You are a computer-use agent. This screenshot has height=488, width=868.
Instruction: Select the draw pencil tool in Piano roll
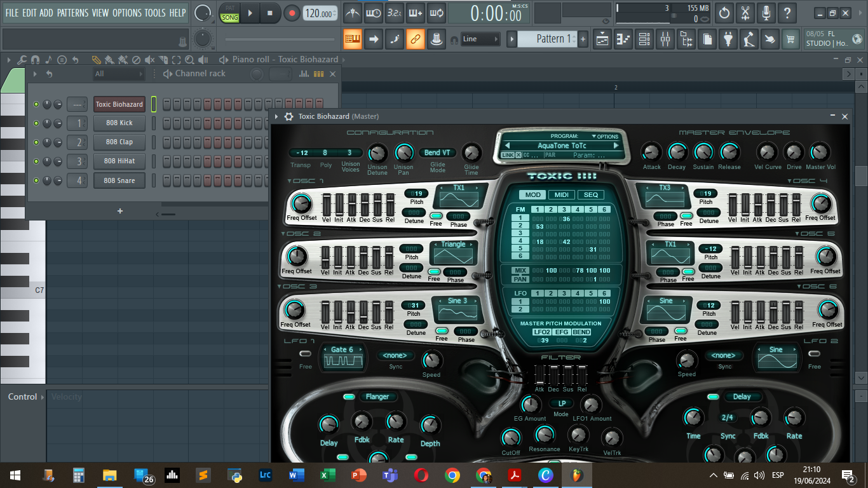[x=96, y=60]
